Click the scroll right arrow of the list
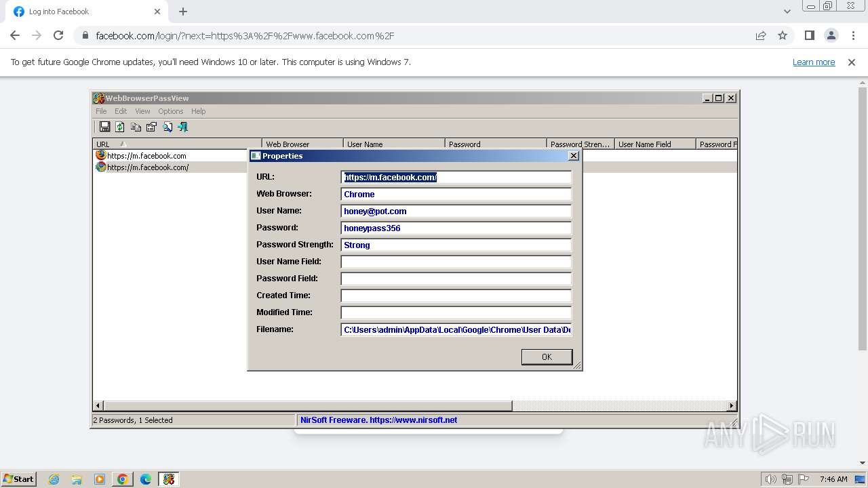Screen dimensions: 868x488 (x=732, y=405)
